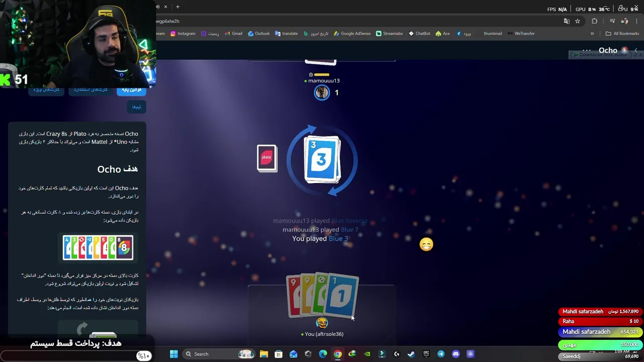Click the blue 3 discard pile card
The height and width of the screenshot is (362, 644).
[x=322, y=159]
